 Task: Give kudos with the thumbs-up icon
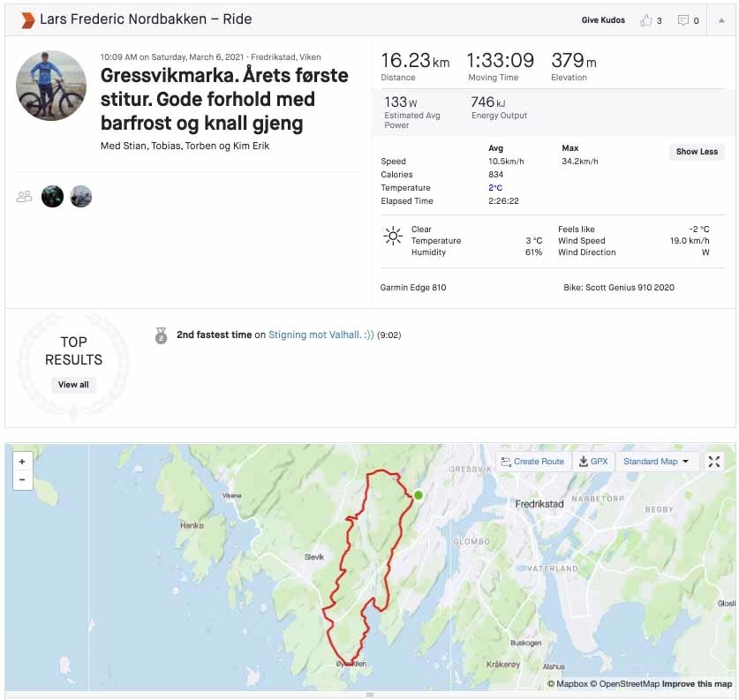click(646, 19)
